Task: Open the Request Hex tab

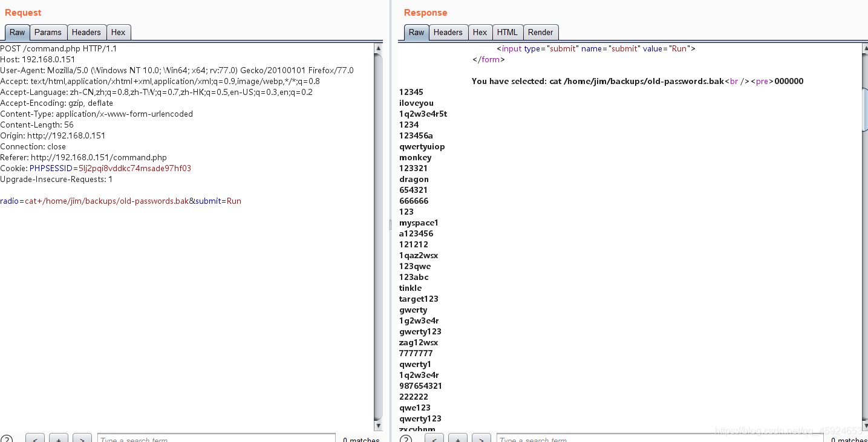Action: [x=119, y=33]
